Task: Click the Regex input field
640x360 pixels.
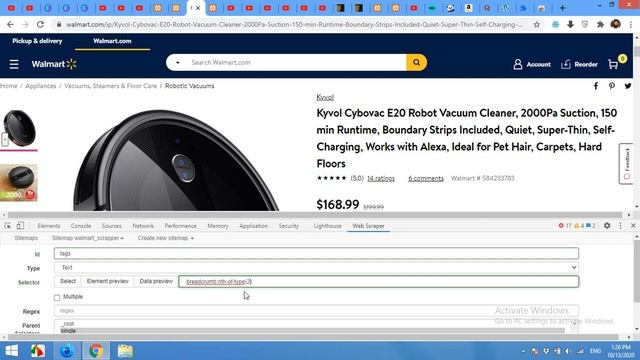Action: [x=316, y=311]
